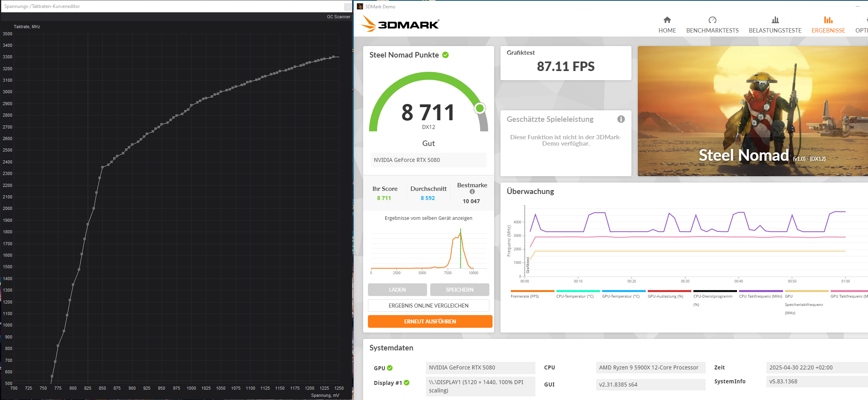
Task: Click the 'Gut' rating under the score
Action: [x=429, y=143]
